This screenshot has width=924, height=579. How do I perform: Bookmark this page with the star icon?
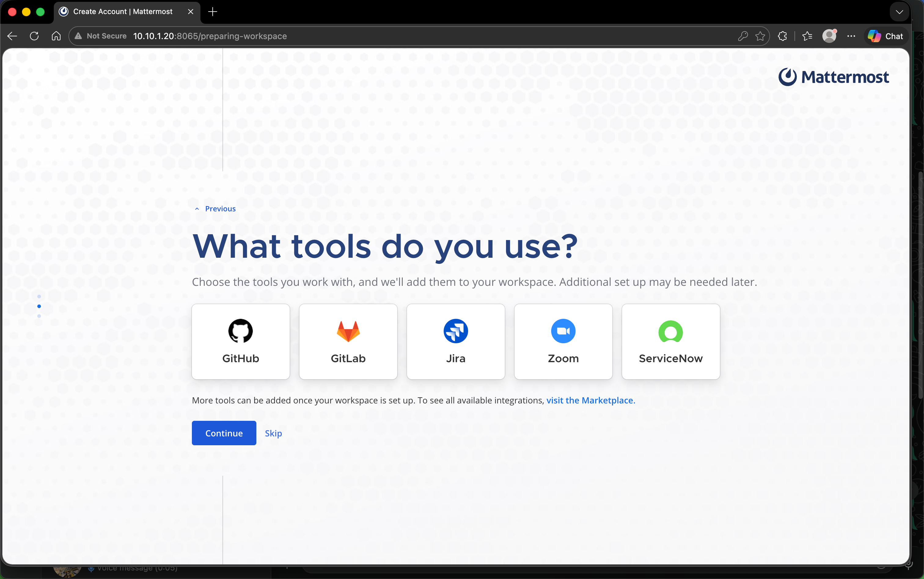[x=761, y=36]
